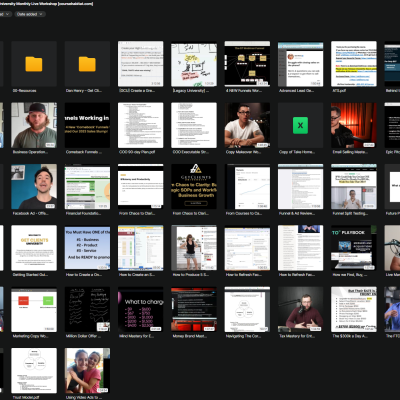Select the 'Comeback Funnels' file name
Viewport: 400px width, 400px height.
click(84, 152)
